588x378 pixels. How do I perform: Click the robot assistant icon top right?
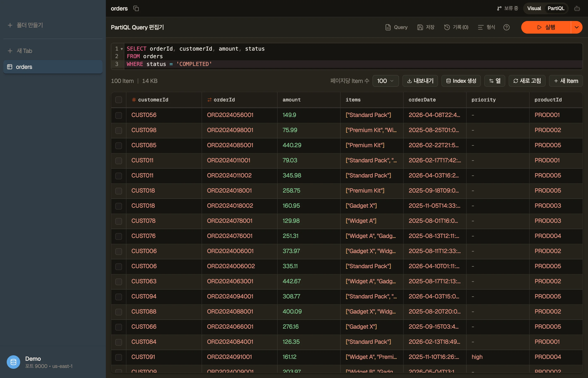pos(577,9)
